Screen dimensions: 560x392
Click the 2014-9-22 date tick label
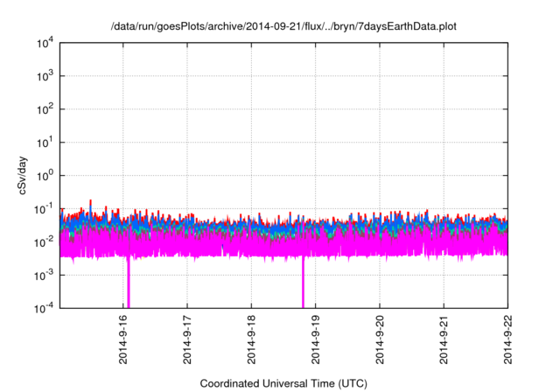(x=507, y=339)
